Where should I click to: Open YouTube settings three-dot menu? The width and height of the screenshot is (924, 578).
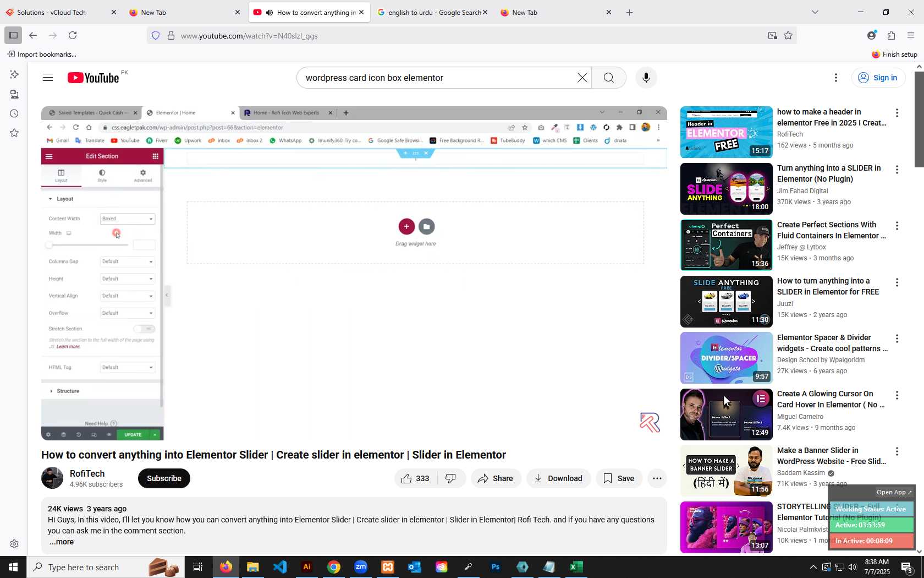836,78
